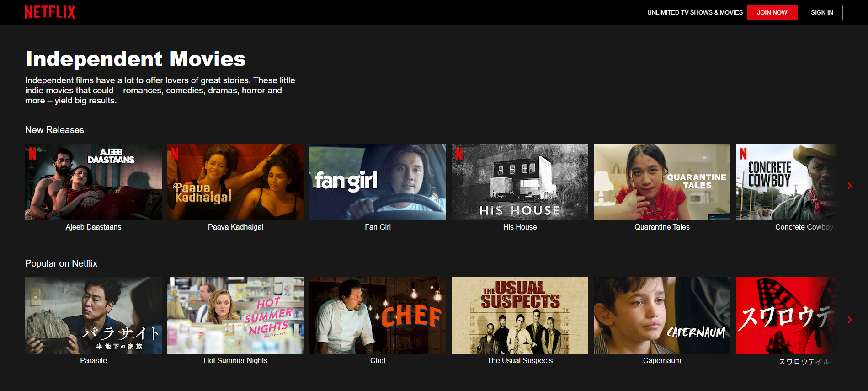Viewport: 868px width, 391px height.
Task: Click the Capernaum title link
Action: point(662,360)
